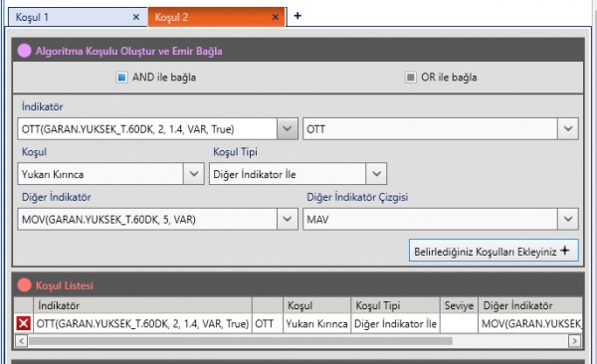Select the Diğer İndikator İle table cell
This screenshot has width=597, height=364.
click(395, 323)
